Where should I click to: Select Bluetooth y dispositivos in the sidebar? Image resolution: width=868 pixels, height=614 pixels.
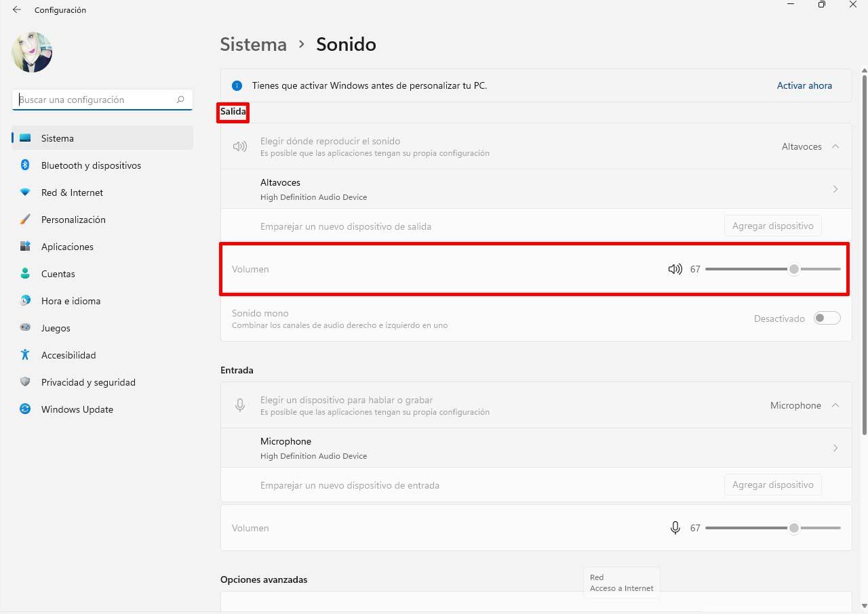point(91,165)
